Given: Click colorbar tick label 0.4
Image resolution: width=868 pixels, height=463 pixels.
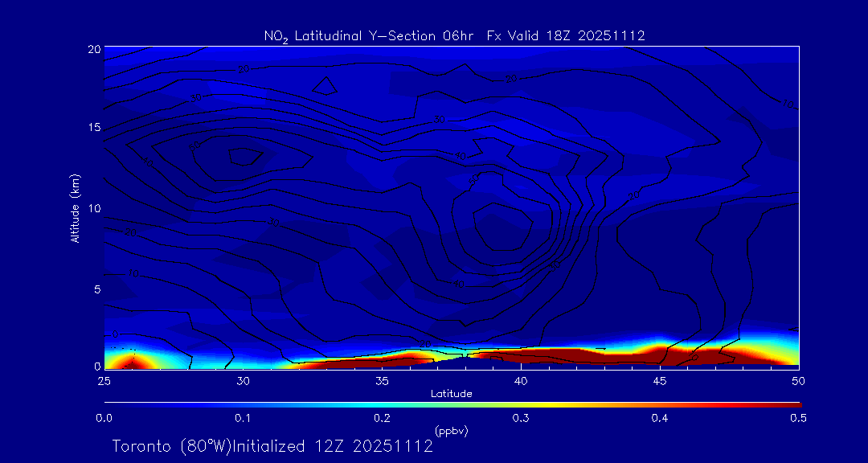Looking at the screenshot, I should [x=660, y=418].
